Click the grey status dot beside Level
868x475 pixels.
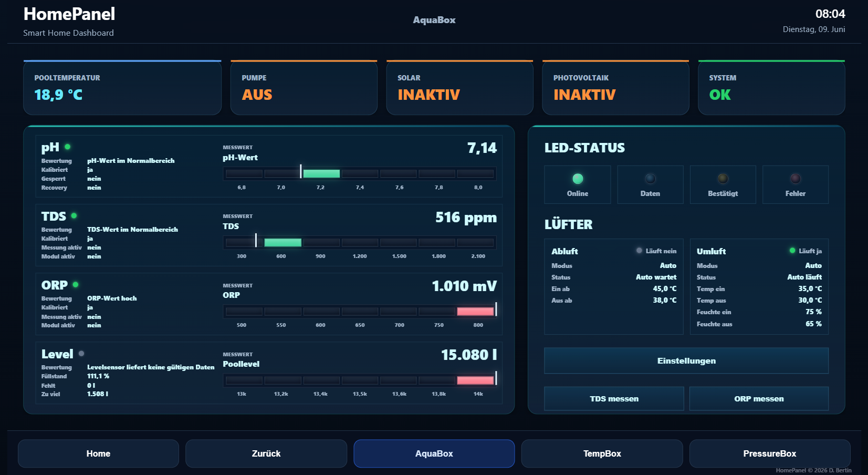81,353
